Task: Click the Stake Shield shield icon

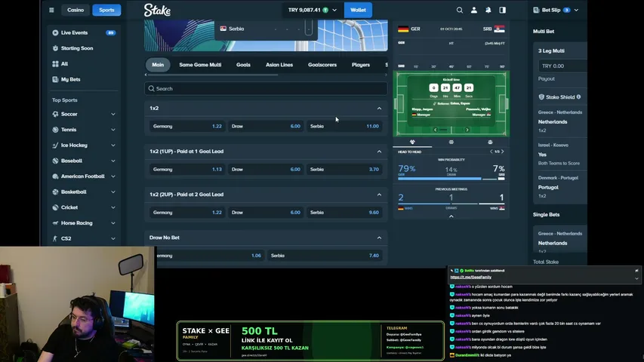Action: pyautogui.click(x=541, y=97)
